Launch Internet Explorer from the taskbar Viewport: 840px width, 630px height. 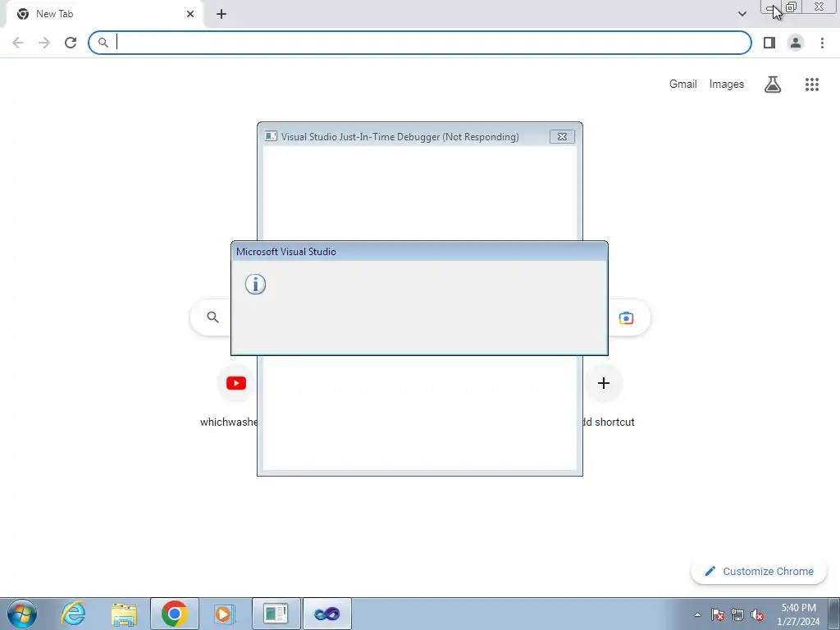pyautogui.click(x=73, y=614)
